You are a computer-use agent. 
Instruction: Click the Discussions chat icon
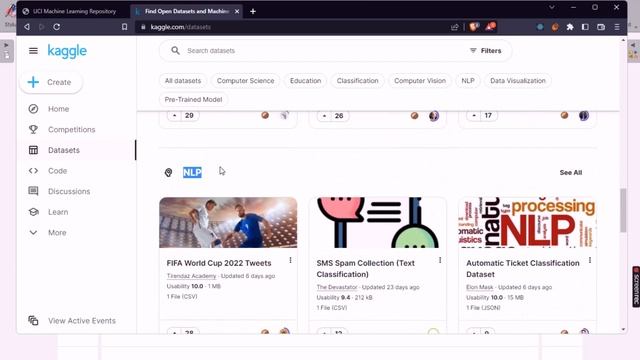click(33, 191)
